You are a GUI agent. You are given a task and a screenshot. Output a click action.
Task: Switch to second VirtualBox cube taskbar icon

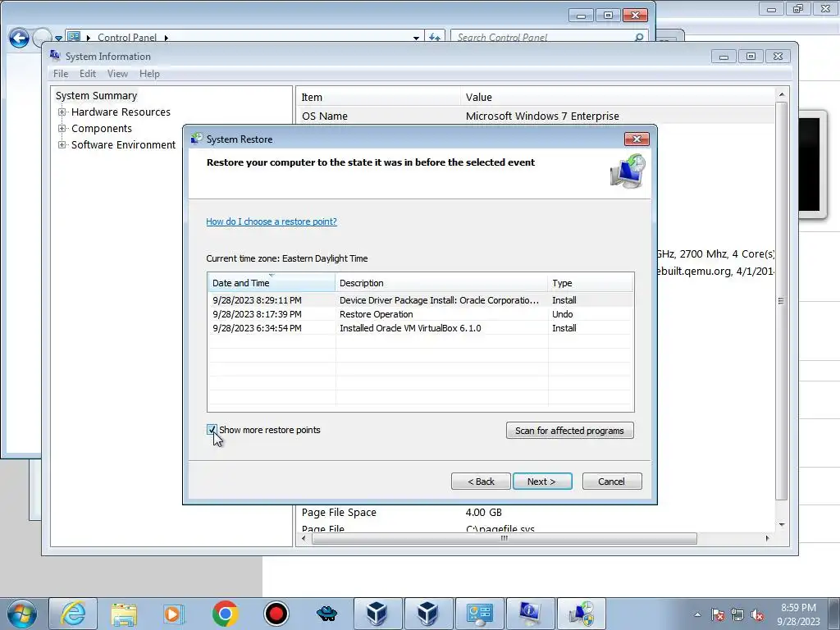pyautogui.click(x=428, y=614)
